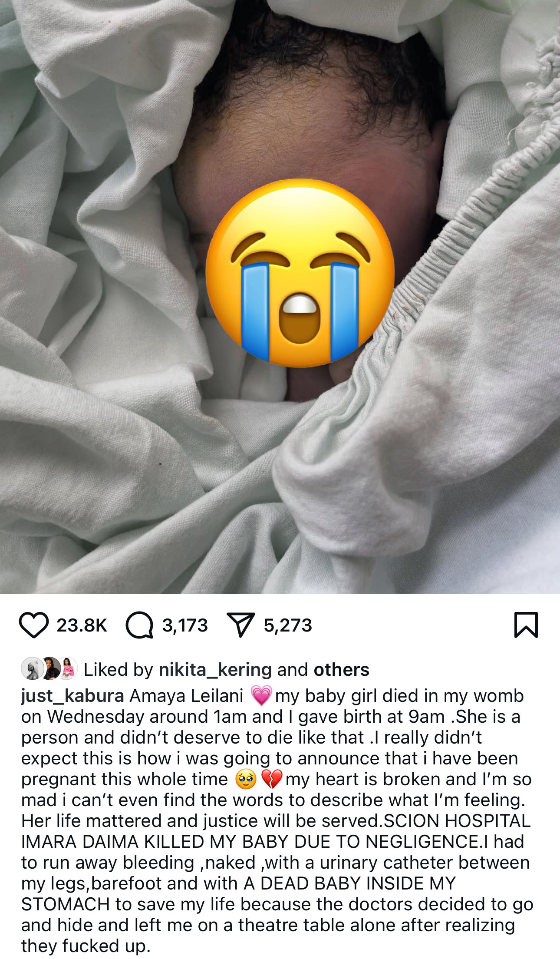
Task: View the 23.8K likes count
Action: coord(82,625)
